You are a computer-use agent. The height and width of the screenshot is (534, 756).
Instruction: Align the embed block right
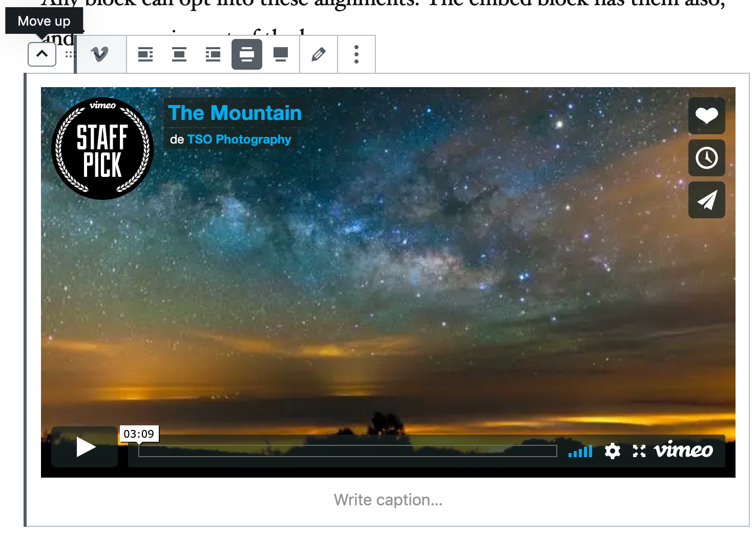coord(213,54)
